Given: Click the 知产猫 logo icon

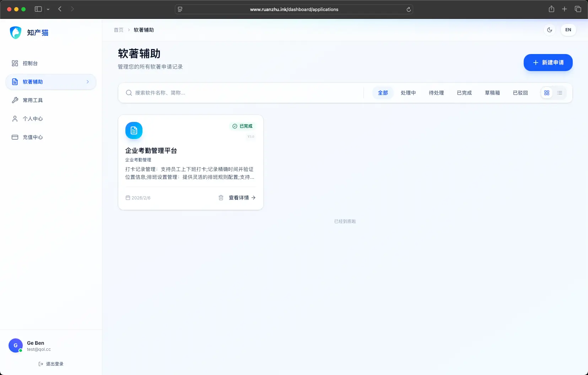Looking at the screenshot, I should click(x=16, y=33).
